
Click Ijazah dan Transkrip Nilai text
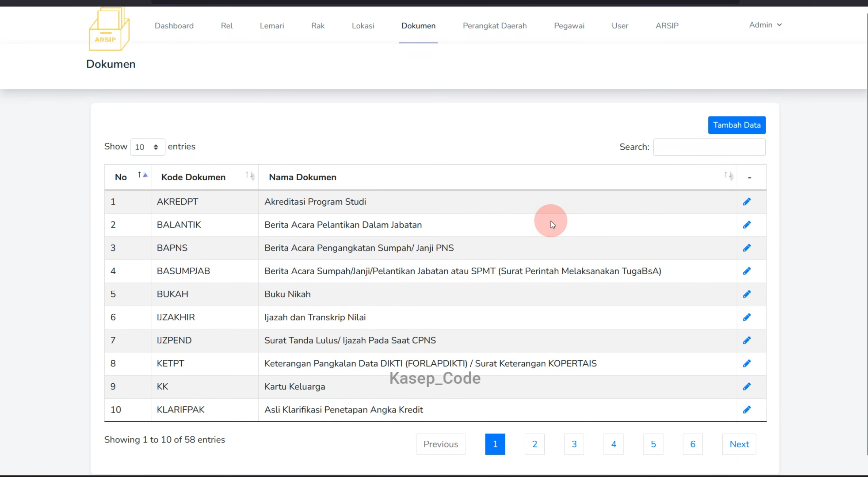(315, 317)
